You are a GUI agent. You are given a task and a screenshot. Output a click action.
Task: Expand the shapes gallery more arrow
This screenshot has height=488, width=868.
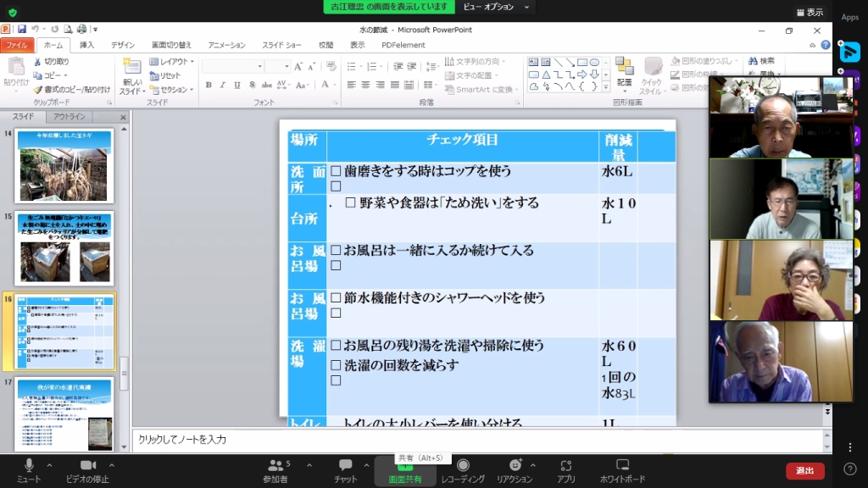pos(605,87)
